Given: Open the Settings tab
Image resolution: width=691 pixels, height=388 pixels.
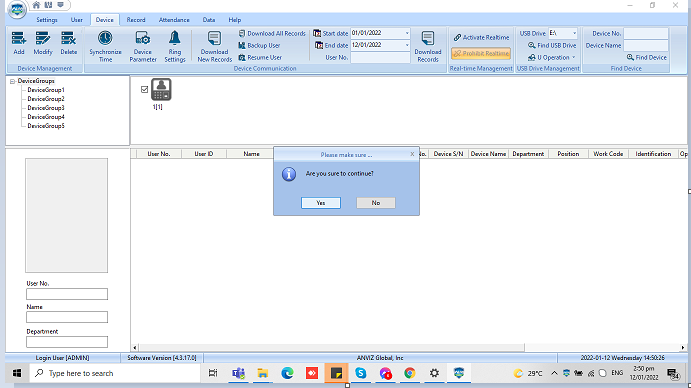Looking at the screenshot, I should click(47, 20).
